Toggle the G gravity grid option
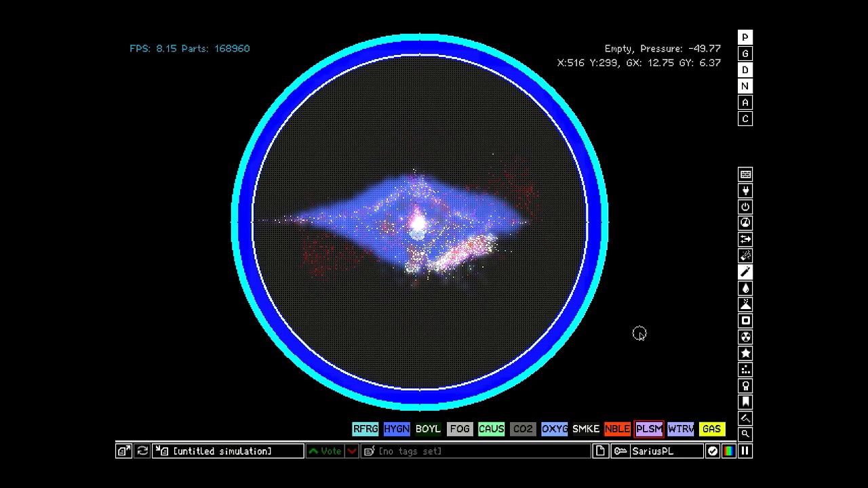The width and height of the screenshot is (868, 488). (x=745, y=54)
